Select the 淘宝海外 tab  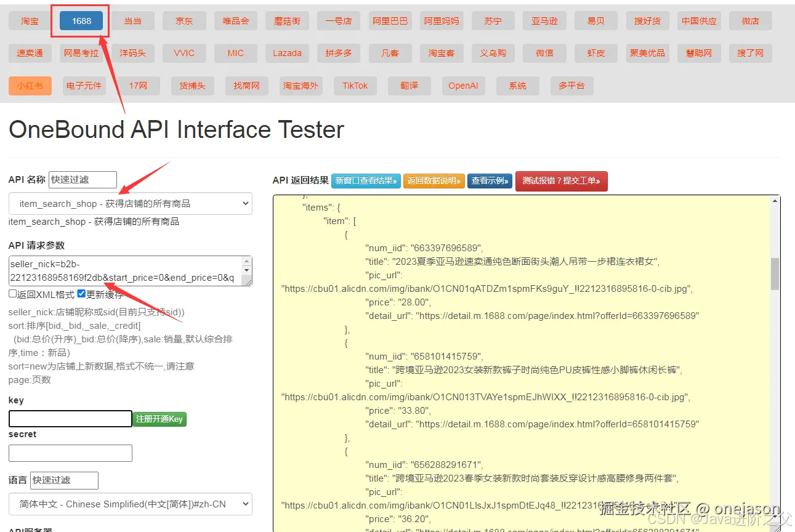click(x=301, y=86)
